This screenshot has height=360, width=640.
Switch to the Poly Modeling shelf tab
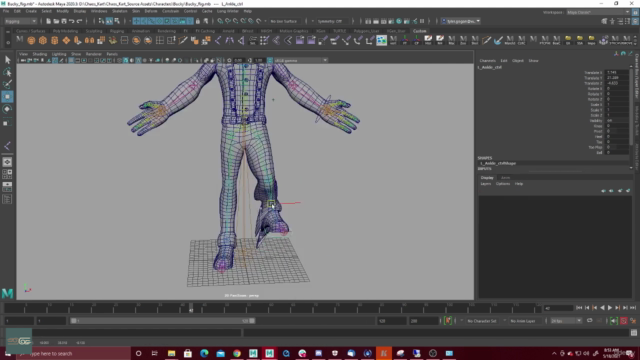[x=65, y=31]
